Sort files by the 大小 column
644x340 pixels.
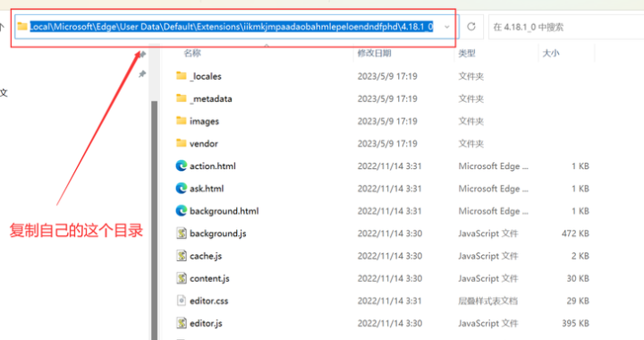click(551, 53)
